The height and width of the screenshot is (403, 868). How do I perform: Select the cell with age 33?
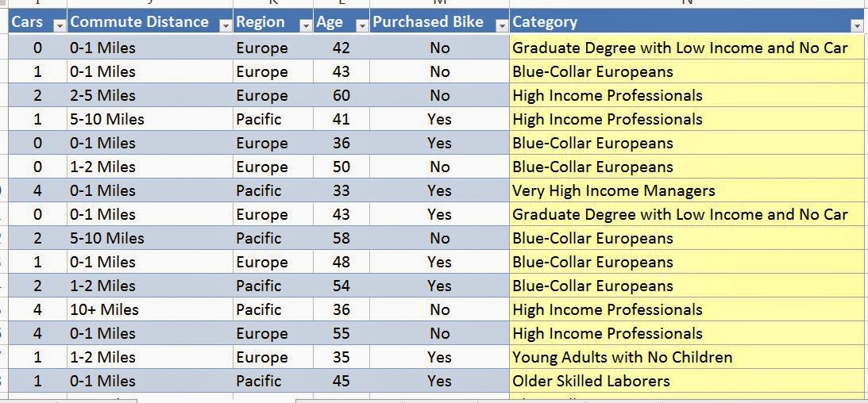(341, 190)
